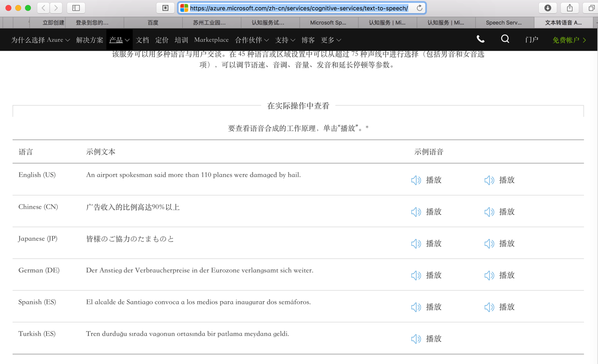The image size is (598, 364).
Task: Play first German (DE) sample voice
Action: pos(426,275)
